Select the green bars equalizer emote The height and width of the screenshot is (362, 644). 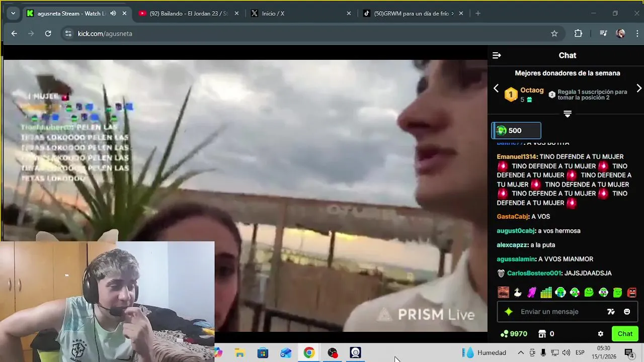546,292
